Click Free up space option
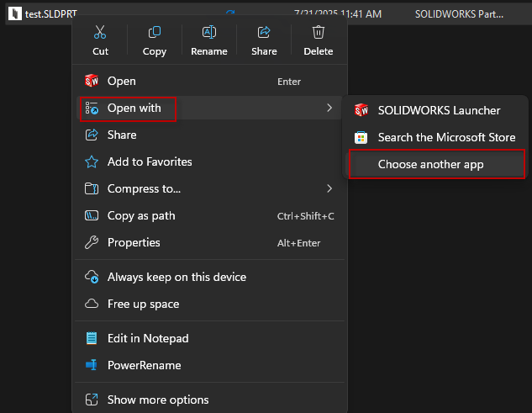Image resolution: width=532 pixels, height=413 pixels. (x=143, y=304)
